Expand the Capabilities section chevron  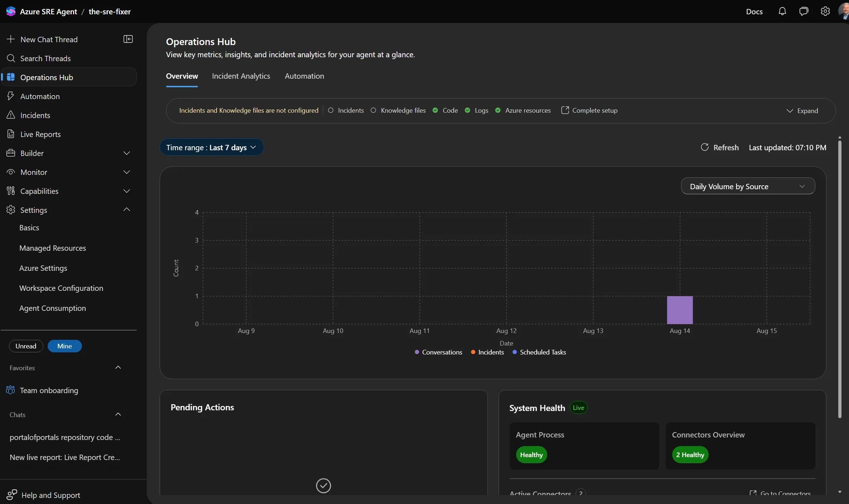pos(127,191)
